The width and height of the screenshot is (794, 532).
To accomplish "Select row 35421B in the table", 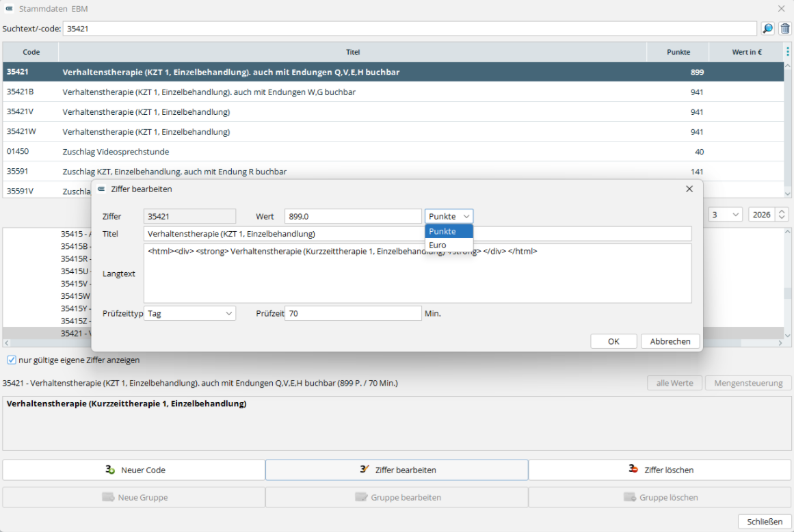I will click(393, 92).
